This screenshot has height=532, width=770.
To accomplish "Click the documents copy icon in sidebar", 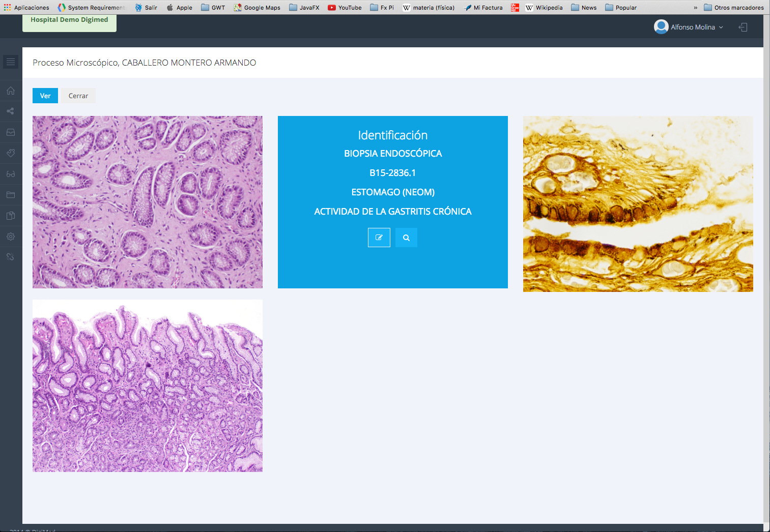I will point(11,216).
